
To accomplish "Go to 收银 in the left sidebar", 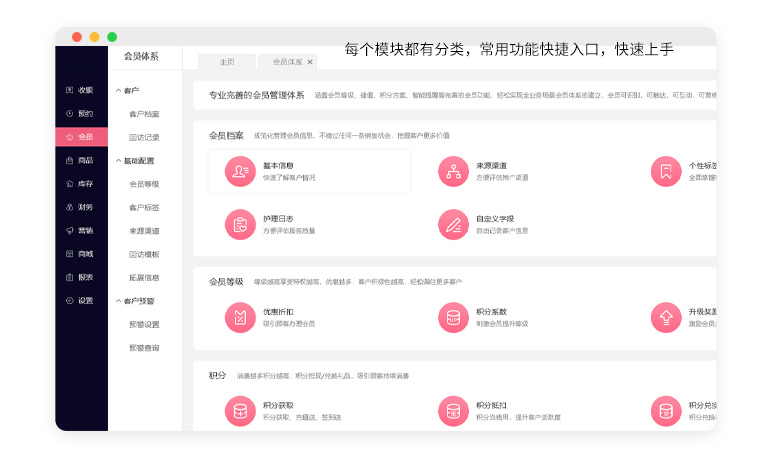I will (x=80, y=90).
